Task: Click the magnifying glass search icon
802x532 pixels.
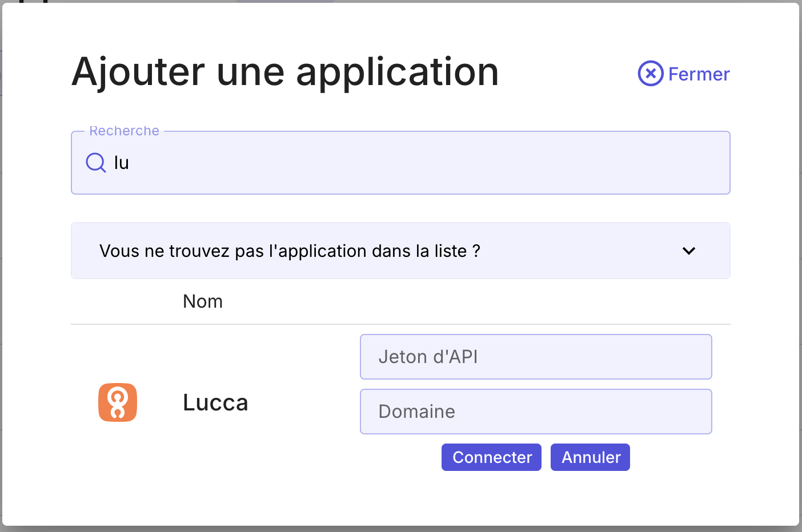Action: pos(96,163)
